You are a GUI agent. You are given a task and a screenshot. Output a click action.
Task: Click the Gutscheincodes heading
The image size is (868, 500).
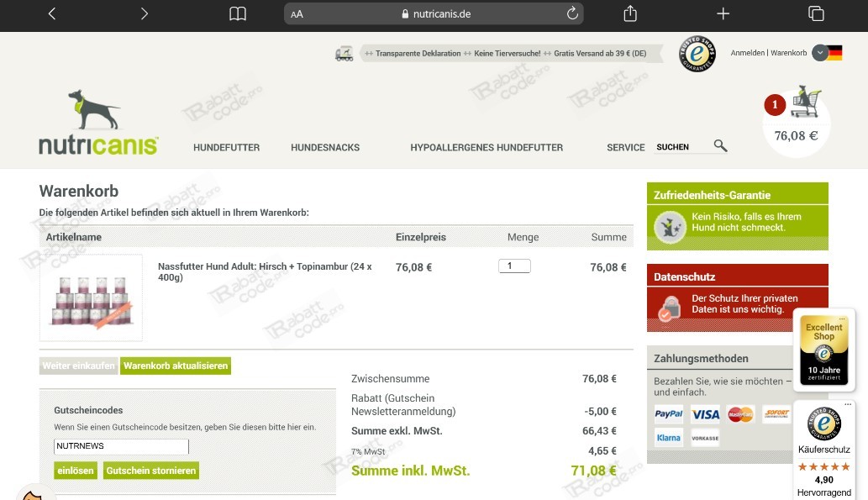88,410
